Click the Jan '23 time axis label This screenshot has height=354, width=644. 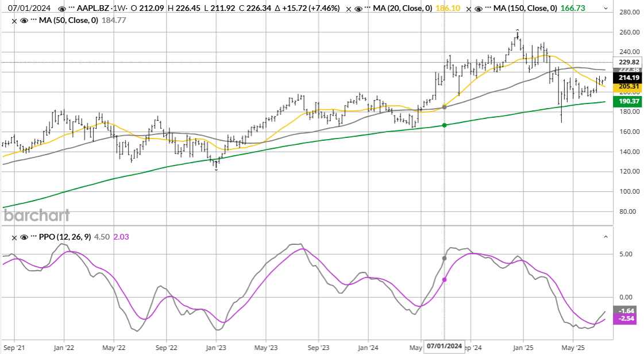216,348
